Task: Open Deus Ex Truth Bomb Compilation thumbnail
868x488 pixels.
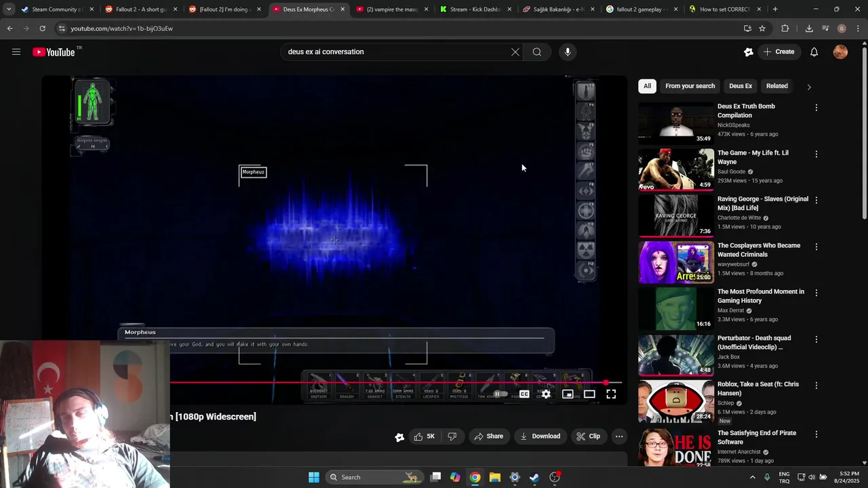Action: pos(676,122)
